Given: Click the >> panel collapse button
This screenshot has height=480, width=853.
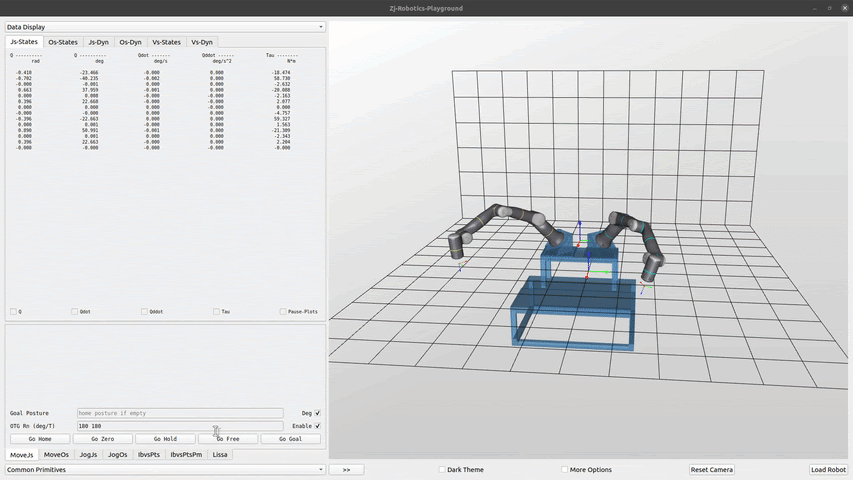Looking at the screenshot, I should click(x=346, y=469).
